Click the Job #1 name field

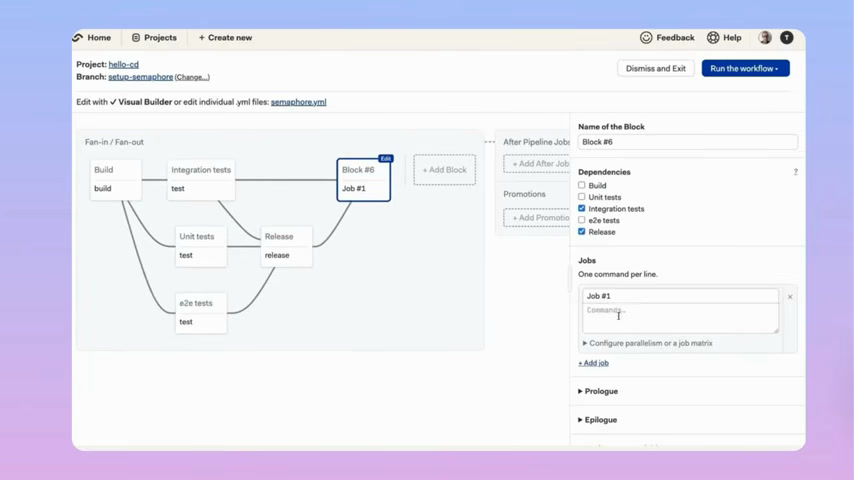(x=680, y=296)
